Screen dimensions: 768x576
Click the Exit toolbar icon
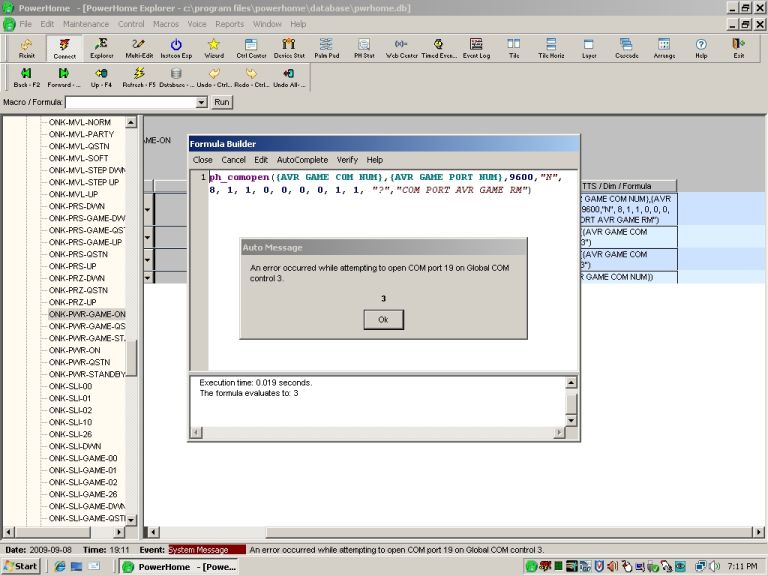739,48
